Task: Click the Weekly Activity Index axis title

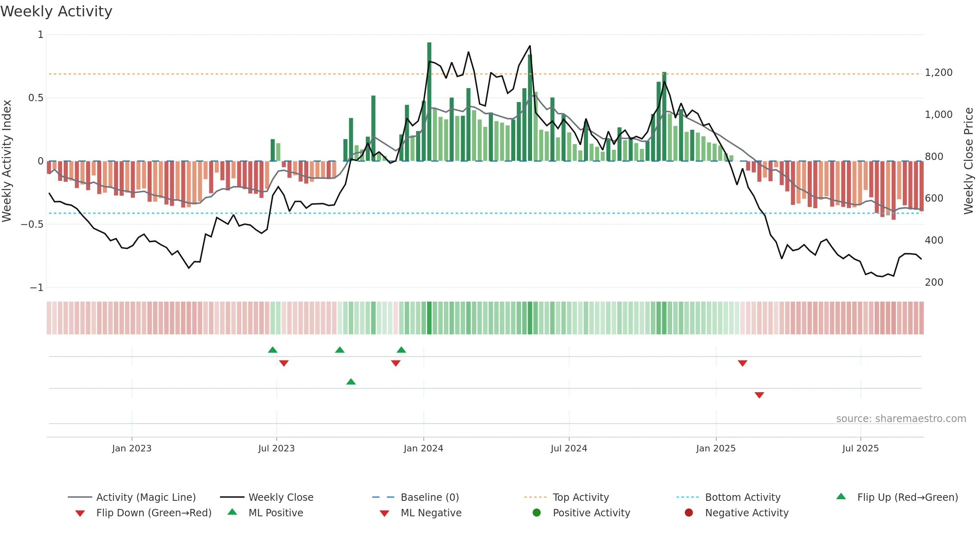Action: [x=7, y=161]
